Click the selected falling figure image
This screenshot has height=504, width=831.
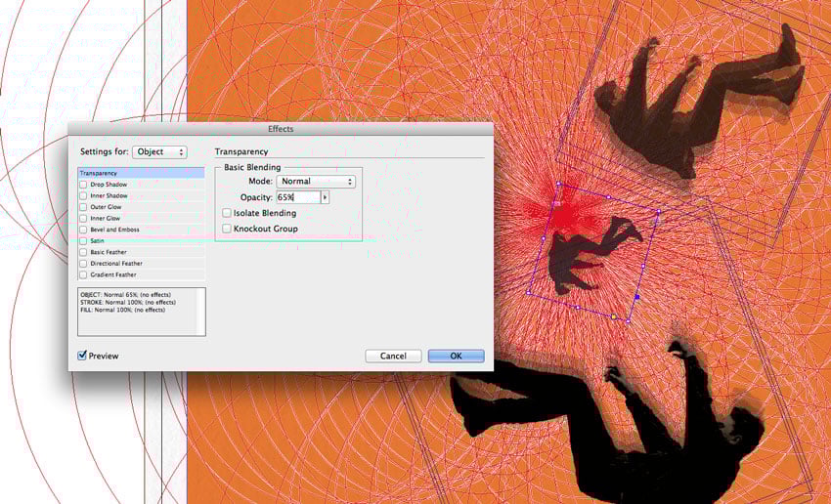(x=593, y=253)
